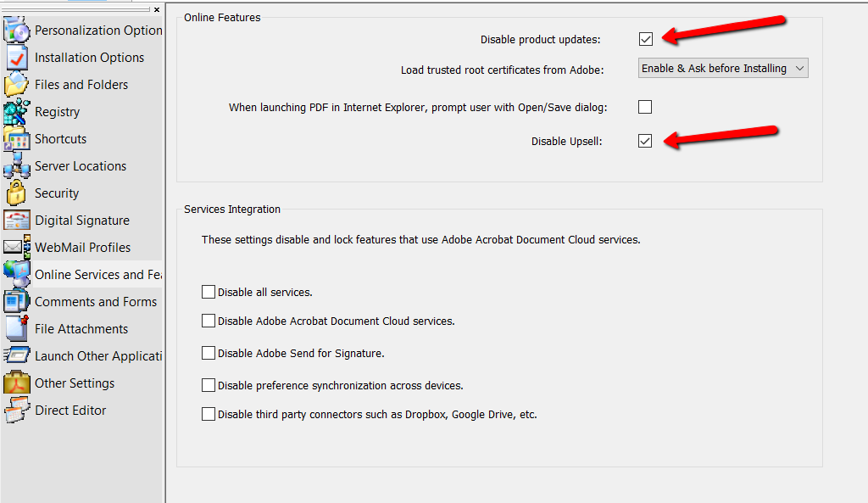868x503 pixels.
Task: Select the Files and Folders icon
Action: coord(17,85)
